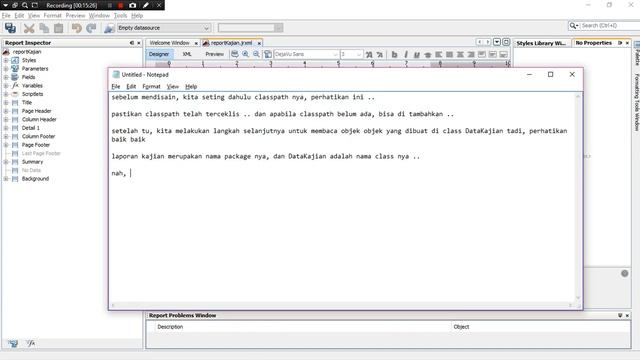
Task: Select reportKajian root node
Action: (27, 52)
